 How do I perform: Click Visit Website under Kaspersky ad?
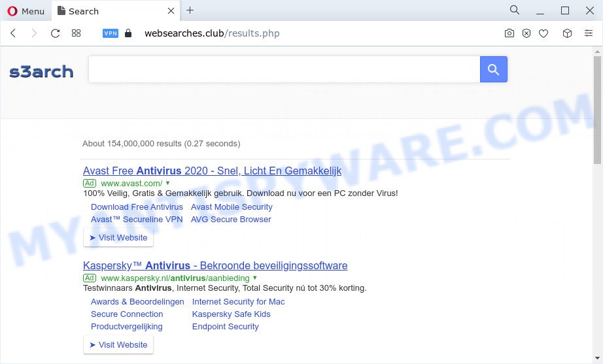(118, 345)
